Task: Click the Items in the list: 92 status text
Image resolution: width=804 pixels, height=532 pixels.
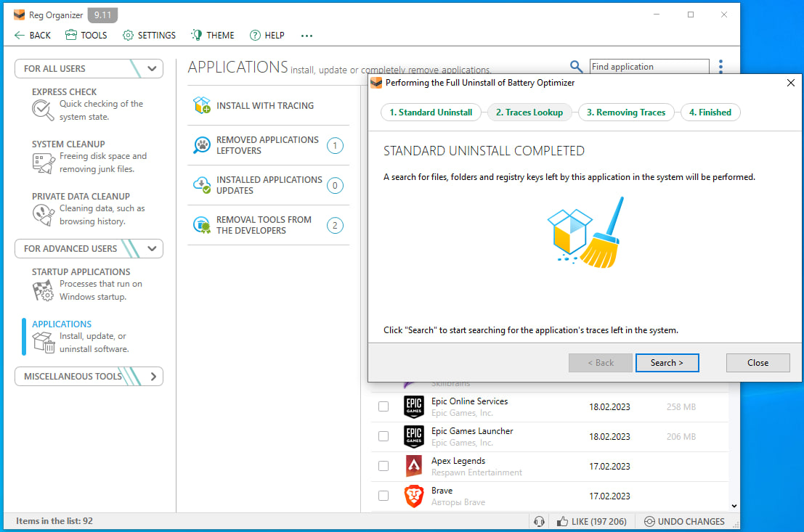Action: [x=54, y=521]
